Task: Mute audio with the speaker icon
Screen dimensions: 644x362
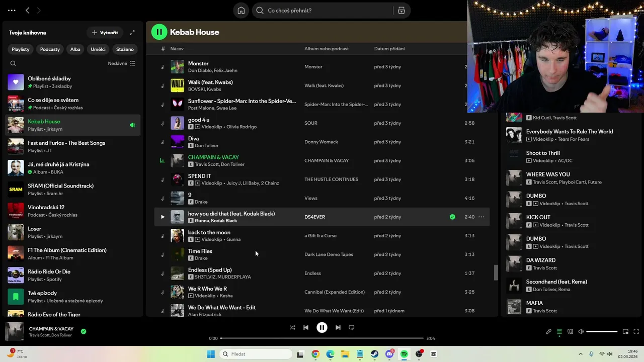Action: tap(581, 332)
